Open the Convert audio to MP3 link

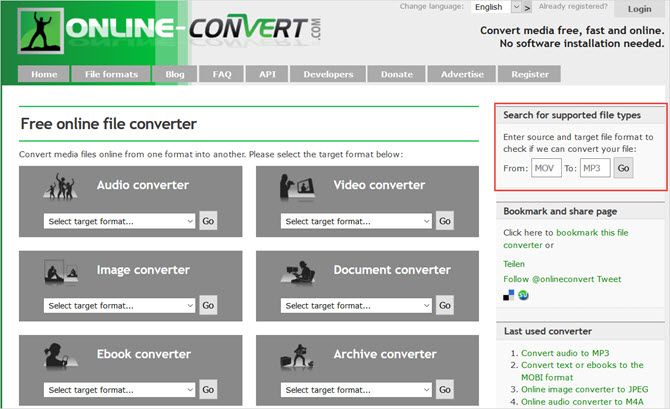(x=563, y=352)
